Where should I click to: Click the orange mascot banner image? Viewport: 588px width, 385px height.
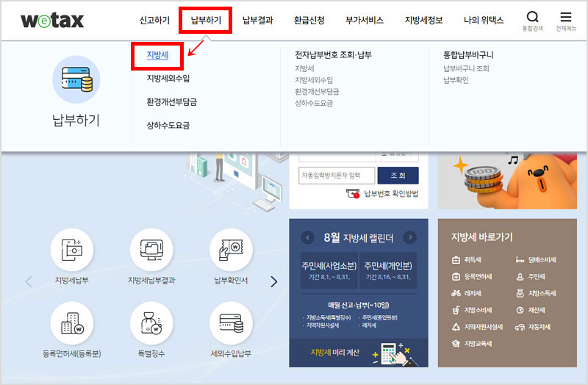pyautogui.click(x=507, y=181)
